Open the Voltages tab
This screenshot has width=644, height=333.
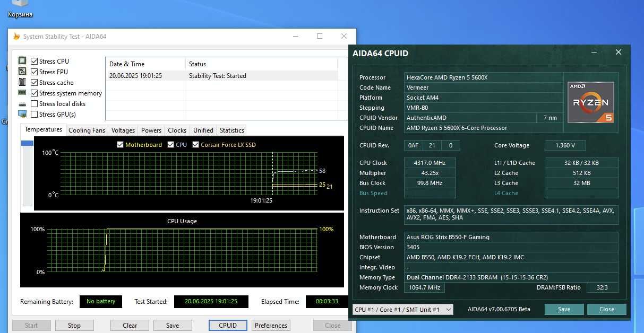point(123,130)
